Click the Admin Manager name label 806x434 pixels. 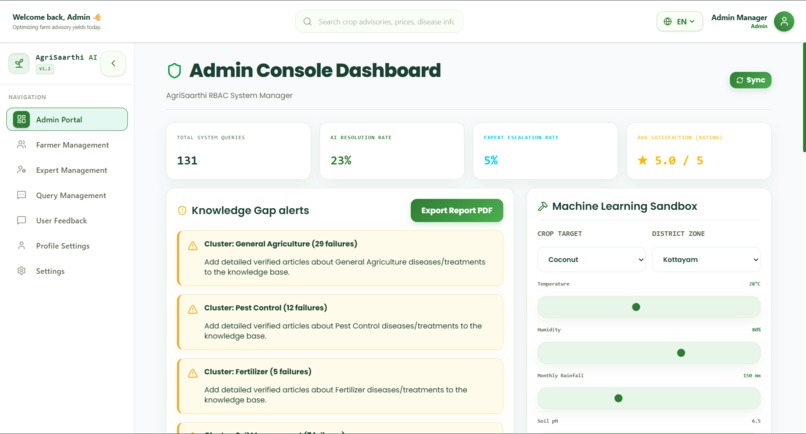tap(739, 17)
